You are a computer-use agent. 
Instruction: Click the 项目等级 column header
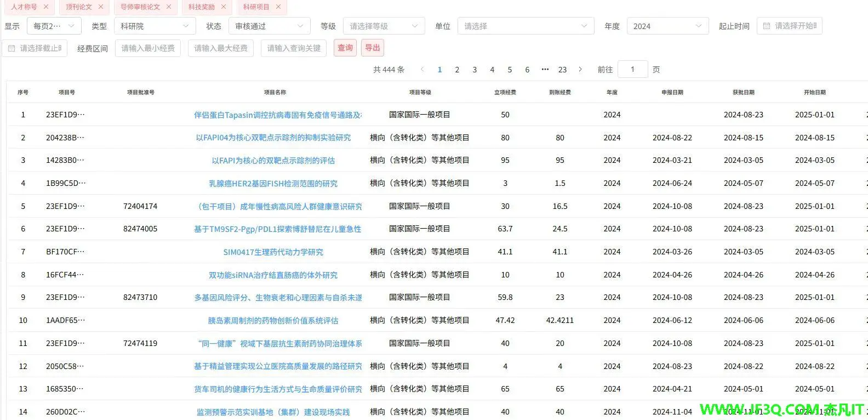point(420,92)
